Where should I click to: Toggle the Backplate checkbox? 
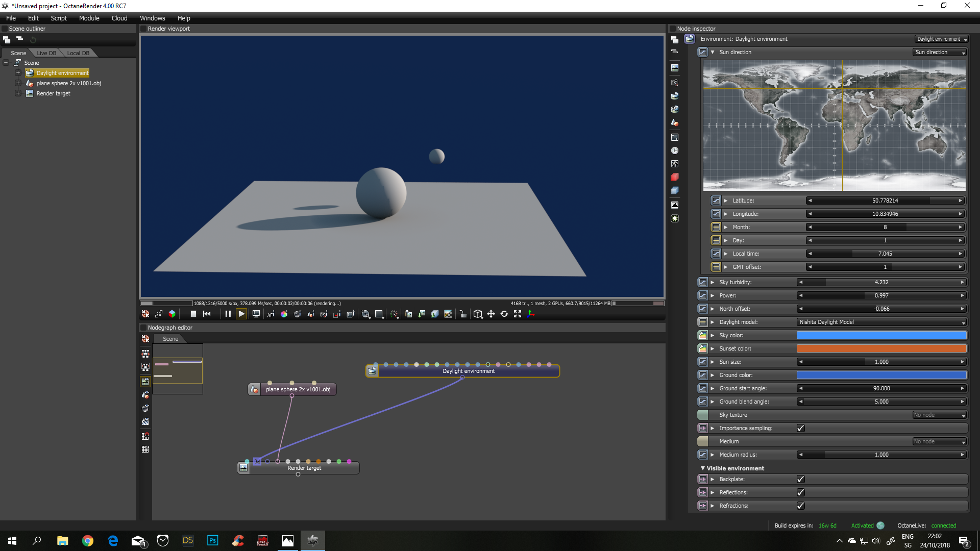[801, 480]
